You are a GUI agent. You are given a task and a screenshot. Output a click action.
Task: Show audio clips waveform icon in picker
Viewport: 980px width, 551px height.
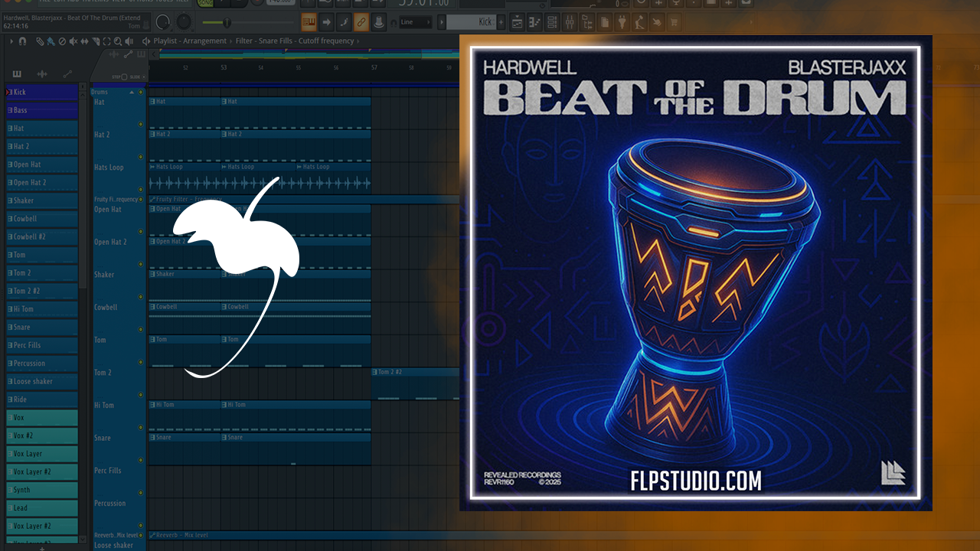pos(42,74)
